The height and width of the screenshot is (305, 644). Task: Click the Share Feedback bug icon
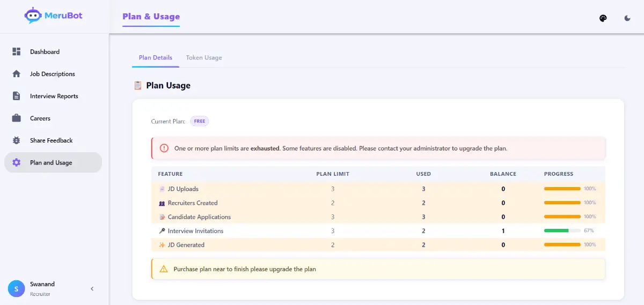pyautogui.click(x=17, y=140)
